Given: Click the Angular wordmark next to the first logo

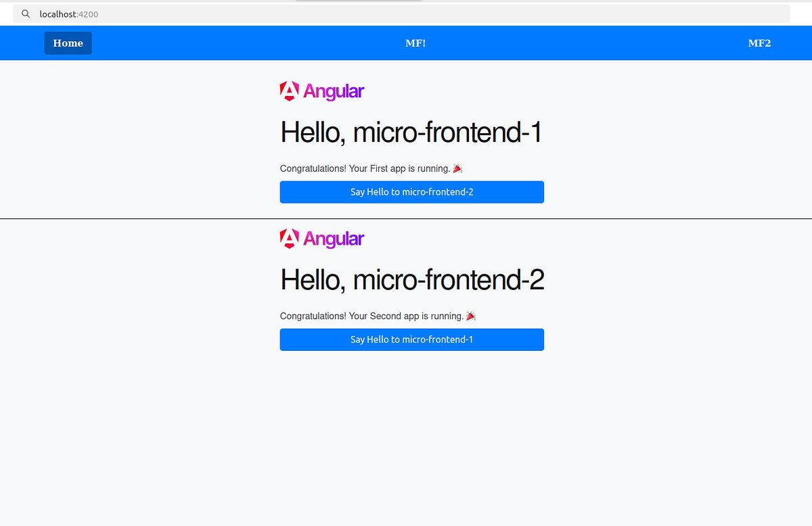Looking at the screenshot, I should click(334, 91).
